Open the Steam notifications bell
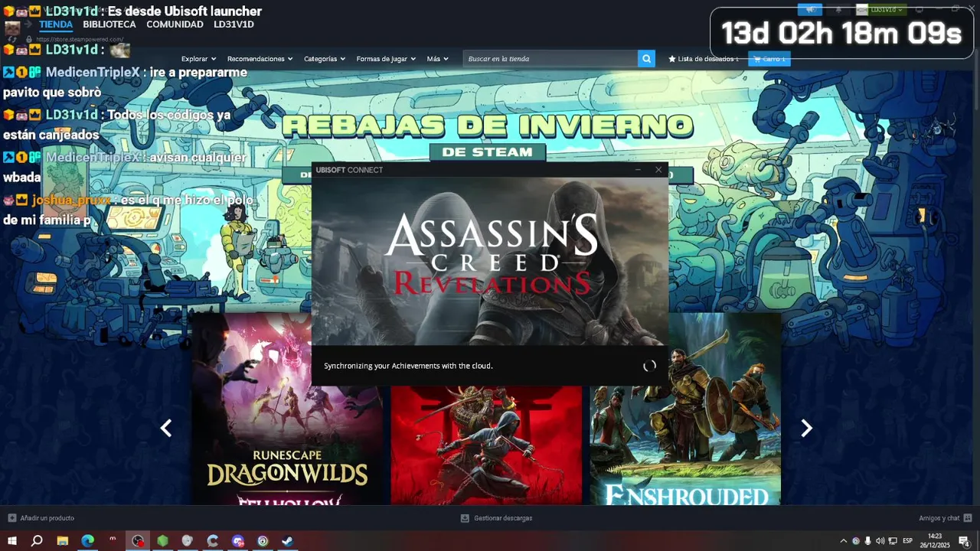980x551 pixels. [x=838, y=9]
